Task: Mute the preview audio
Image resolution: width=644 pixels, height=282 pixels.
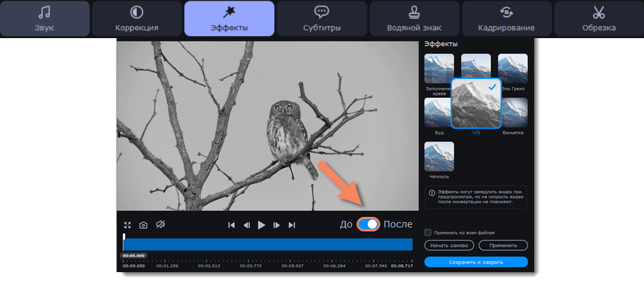Action: [161, 225]
